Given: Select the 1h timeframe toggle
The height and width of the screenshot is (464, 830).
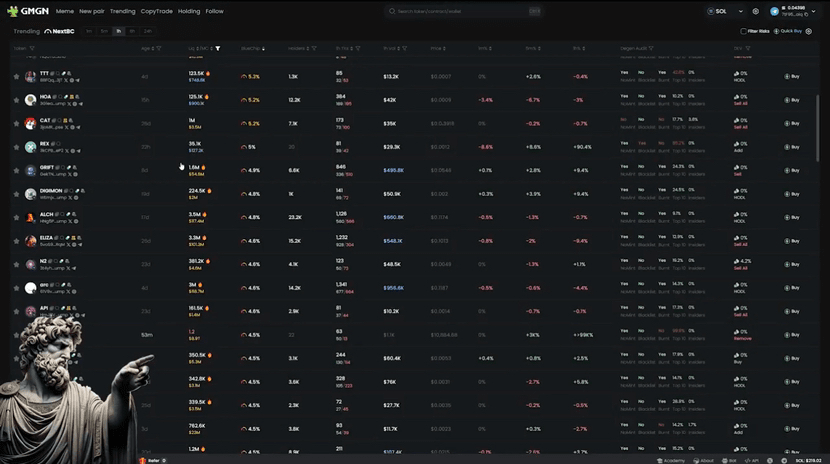Looking at the screenshot, I should point(118,31).
